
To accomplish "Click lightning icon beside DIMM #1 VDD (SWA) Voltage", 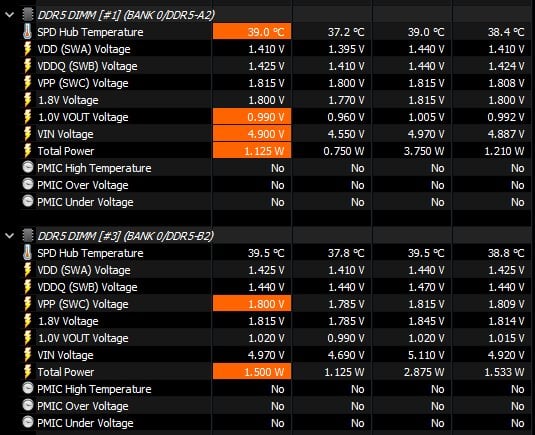I will tap(28, 49).
